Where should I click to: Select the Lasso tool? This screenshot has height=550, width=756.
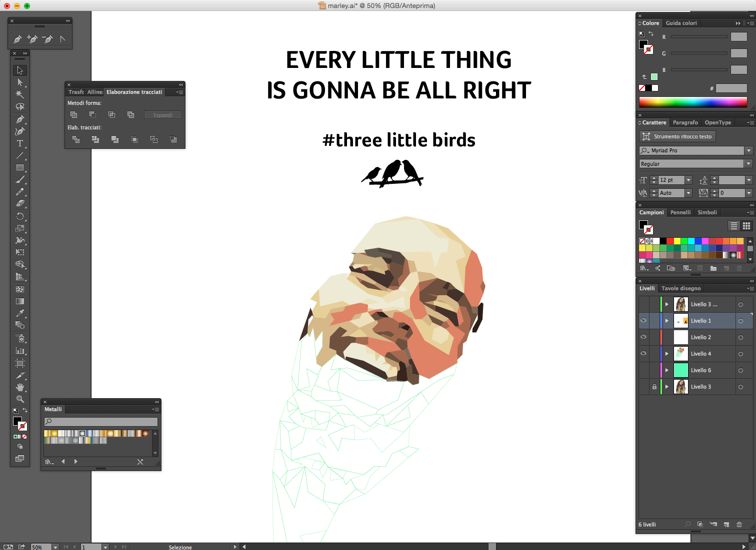[x=20, y=106]
